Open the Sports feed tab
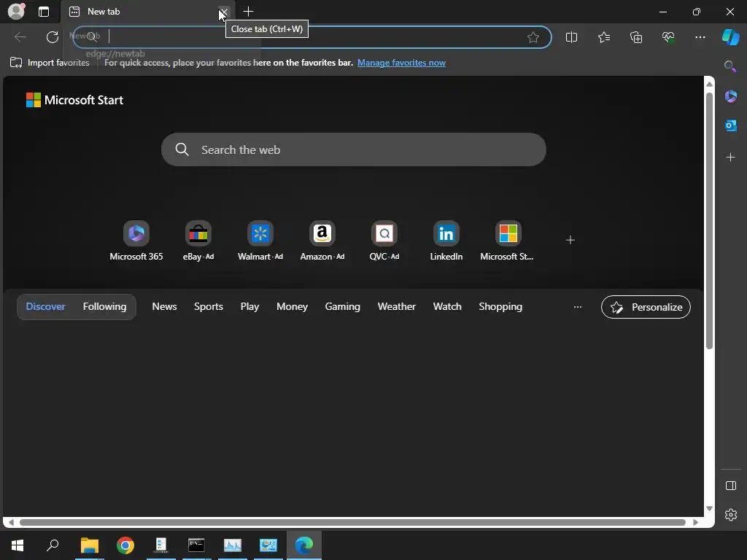The width and height of the screenshot is (747, 560). pyautogui.click(x=208, y=307)
